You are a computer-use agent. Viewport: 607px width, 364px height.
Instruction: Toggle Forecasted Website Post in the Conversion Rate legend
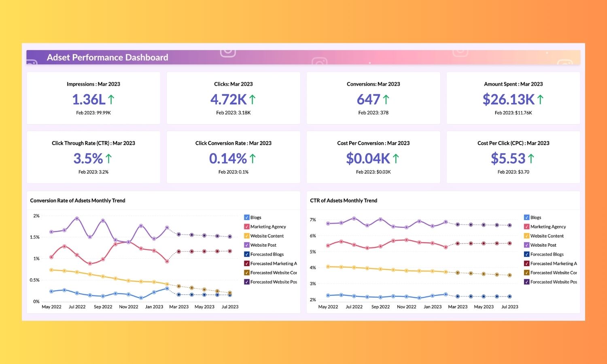246,282
